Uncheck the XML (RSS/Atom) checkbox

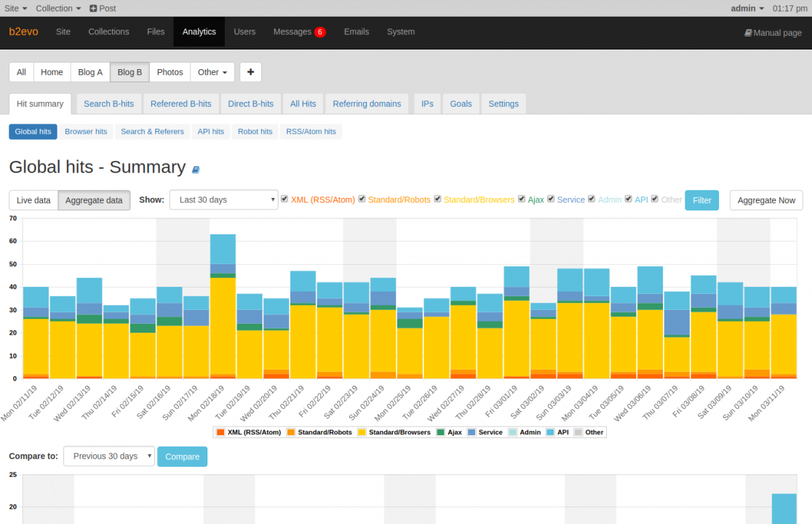pyautogui.click(x=284, y=199)
